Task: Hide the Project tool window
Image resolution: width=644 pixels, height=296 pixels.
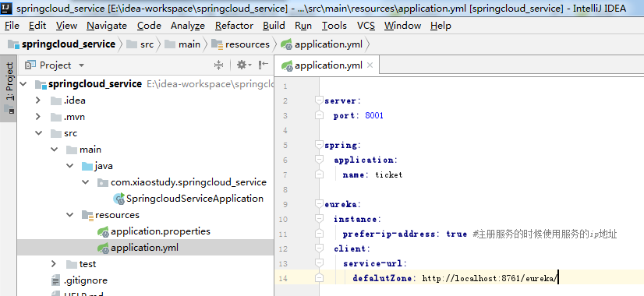Action: tap(264, 65)
